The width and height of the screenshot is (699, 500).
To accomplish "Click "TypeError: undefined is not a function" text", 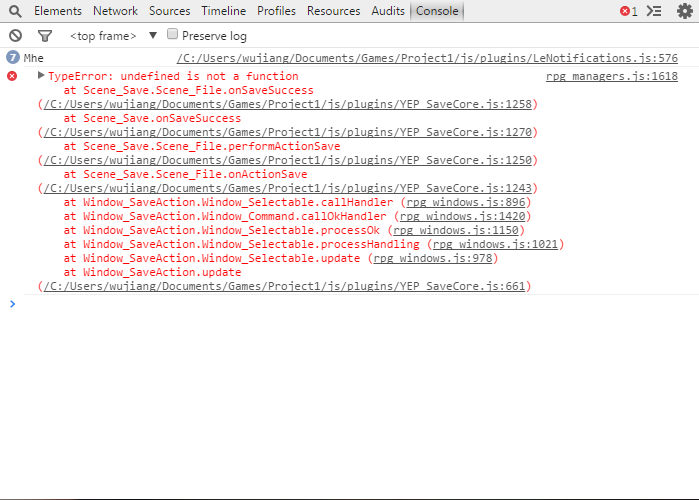I will click(x=173, y=76).
